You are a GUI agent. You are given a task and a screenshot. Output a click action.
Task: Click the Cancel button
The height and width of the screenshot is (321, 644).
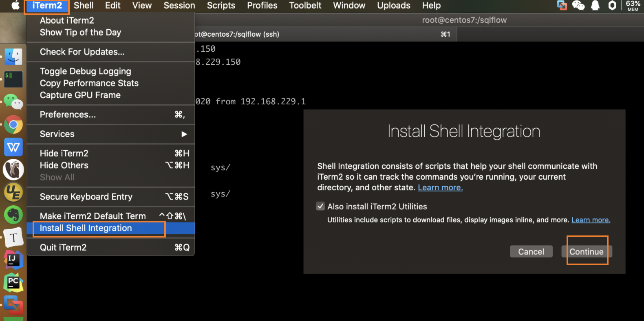tap(531, 251)
